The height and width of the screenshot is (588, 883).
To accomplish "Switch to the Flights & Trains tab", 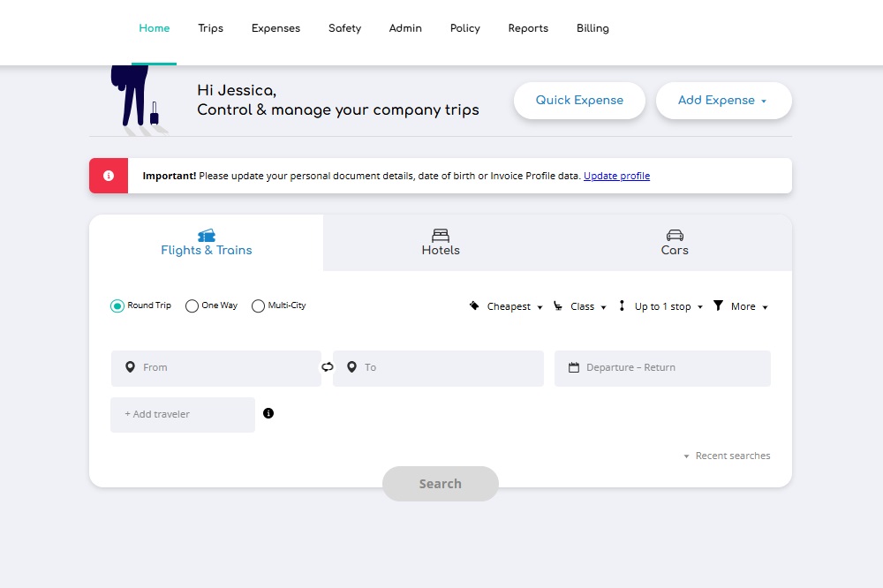I will pos(207,243).
